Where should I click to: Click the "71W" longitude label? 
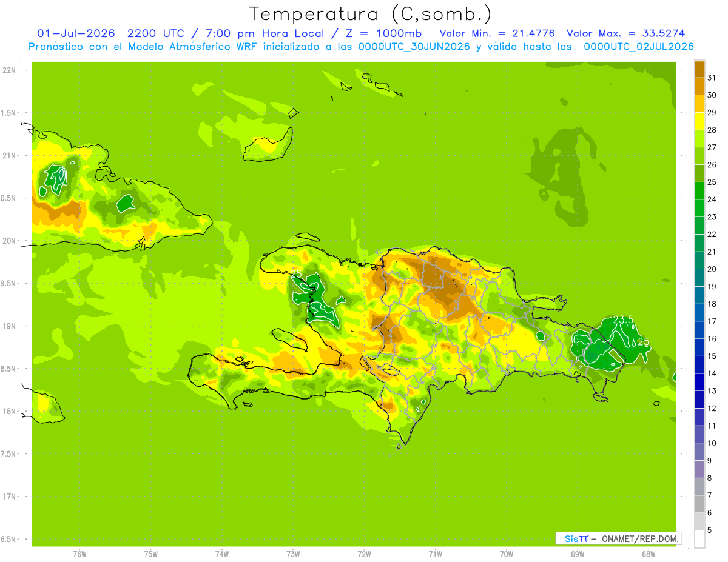(435, 554)
